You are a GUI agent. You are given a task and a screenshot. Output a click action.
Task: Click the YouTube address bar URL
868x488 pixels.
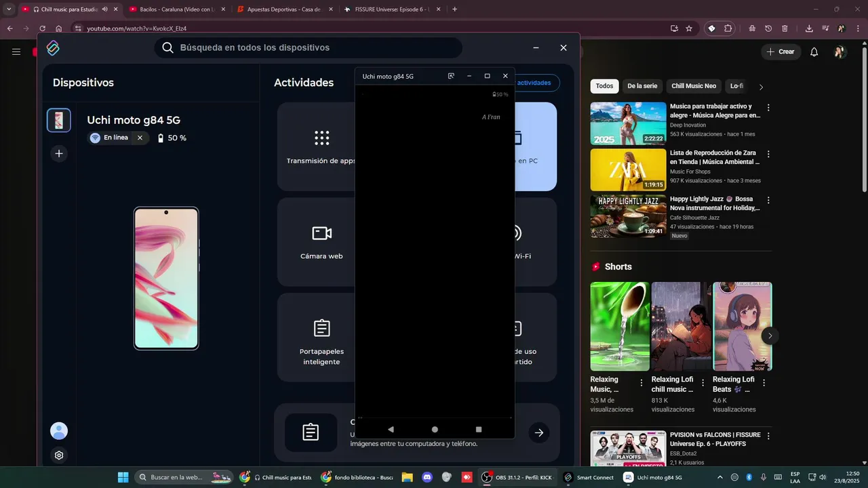pos(136,28)
